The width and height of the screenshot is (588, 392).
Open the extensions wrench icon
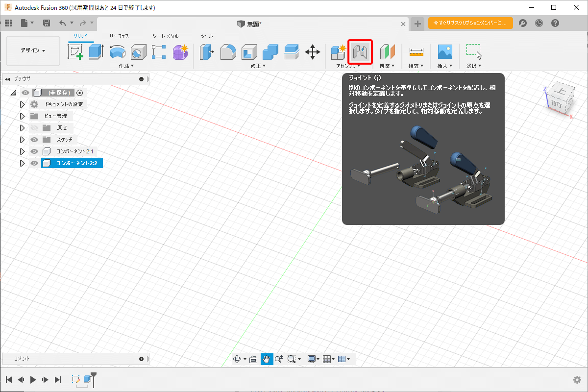point(523,23)
